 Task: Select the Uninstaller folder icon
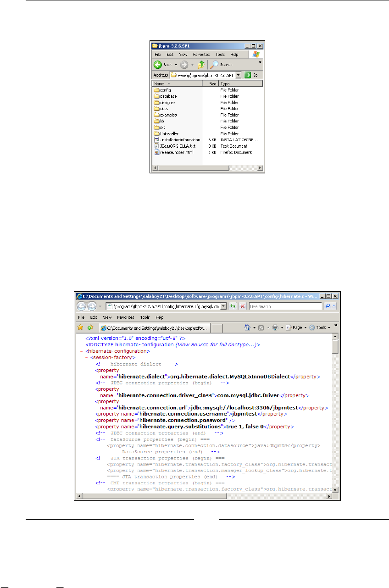click(x=156, y=133)
